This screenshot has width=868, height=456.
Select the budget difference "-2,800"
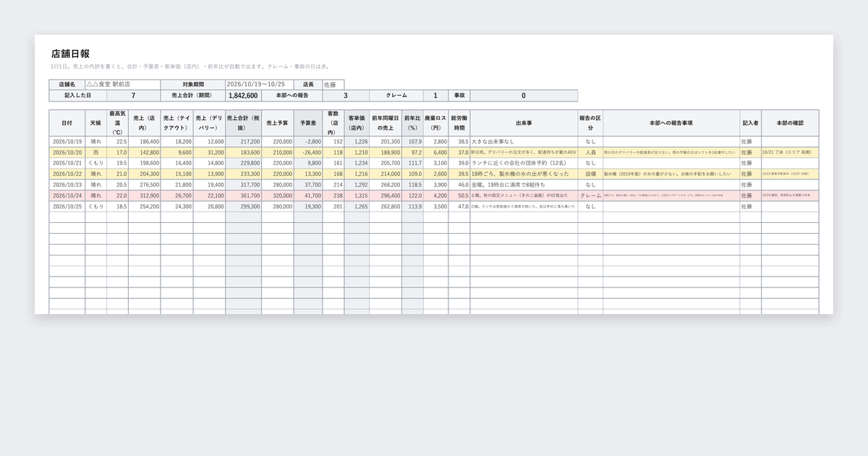pyautogui.click(x=308, y=142)
